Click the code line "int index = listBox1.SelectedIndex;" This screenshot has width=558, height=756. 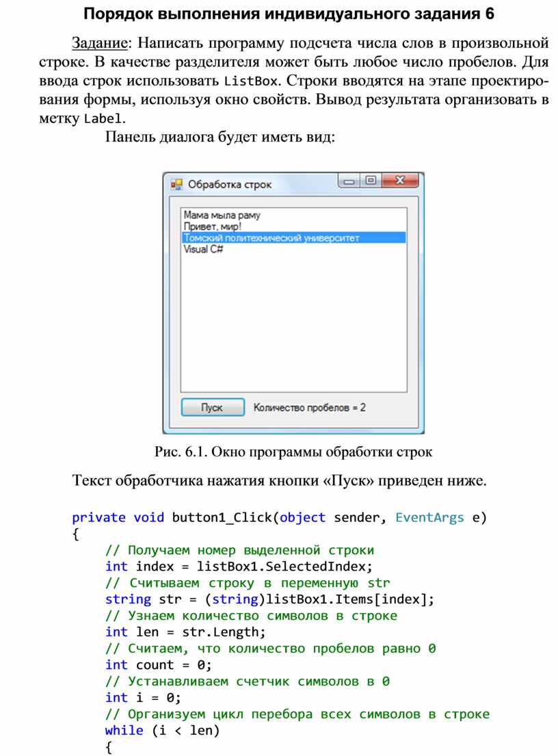(239, 566)
